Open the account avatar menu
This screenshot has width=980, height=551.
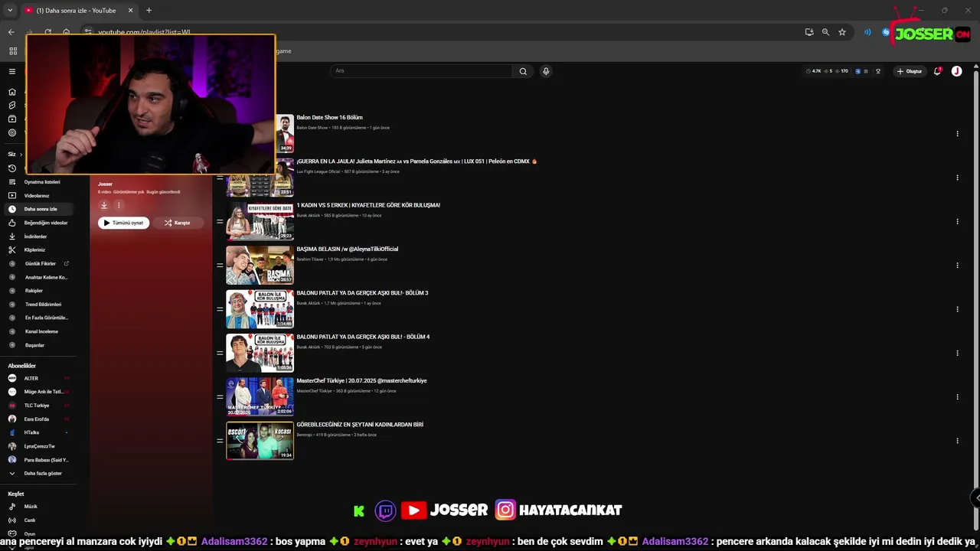(x=956, y=71)
